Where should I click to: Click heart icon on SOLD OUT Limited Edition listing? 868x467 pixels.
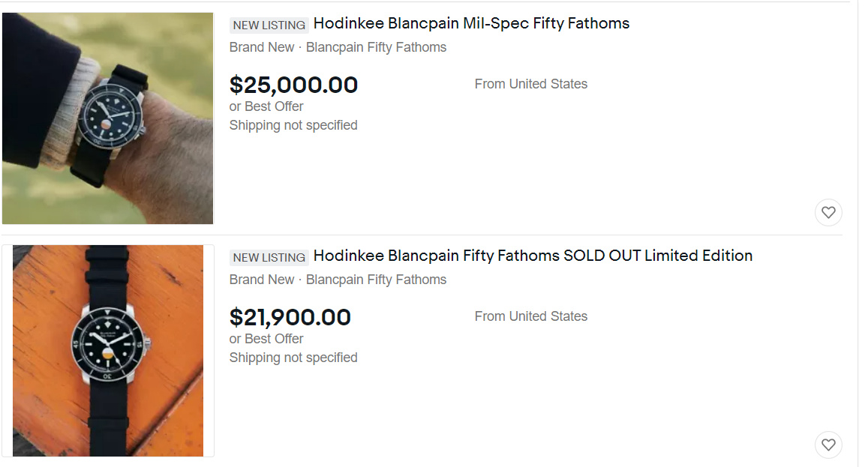tap(828, 445)
